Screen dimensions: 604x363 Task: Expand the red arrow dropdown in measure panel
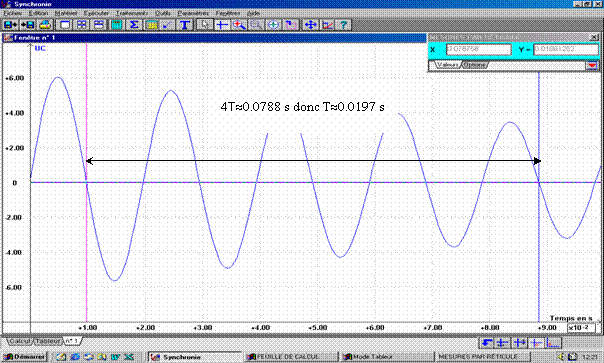(592, 65)
